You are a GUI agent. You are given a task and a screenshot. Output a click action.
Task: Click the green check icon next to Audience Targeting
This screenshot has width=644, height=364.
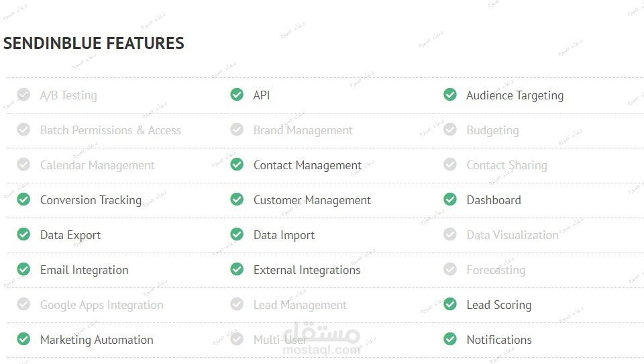(450, 95)
